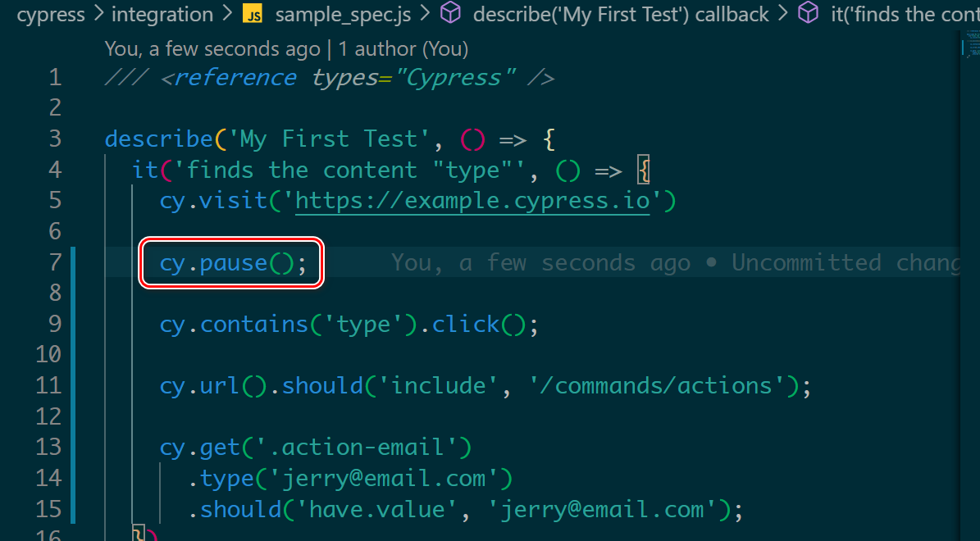Image resolution: width=980 pixels, height=541 pixels.
Task: Click the cube icon before the describe breadcrumb
Action: (449, 15)
